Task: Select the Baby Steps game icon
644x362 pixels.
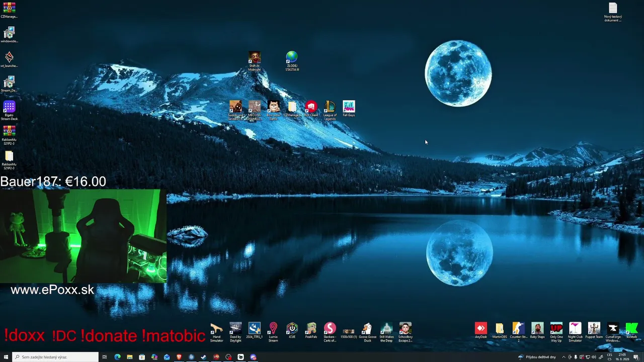Action: pyautogui.click(x=537, y=331)
